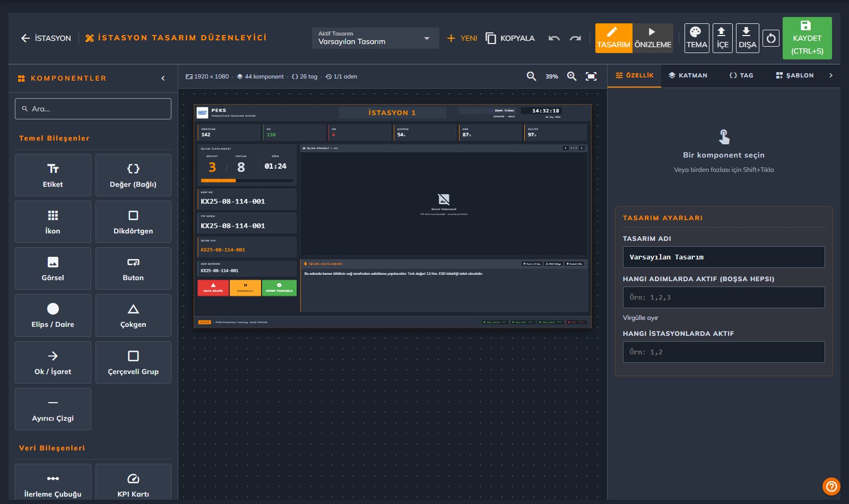This screenshot has width=849, height=504.
Task: Click the active stations input field
Action: 724,352
